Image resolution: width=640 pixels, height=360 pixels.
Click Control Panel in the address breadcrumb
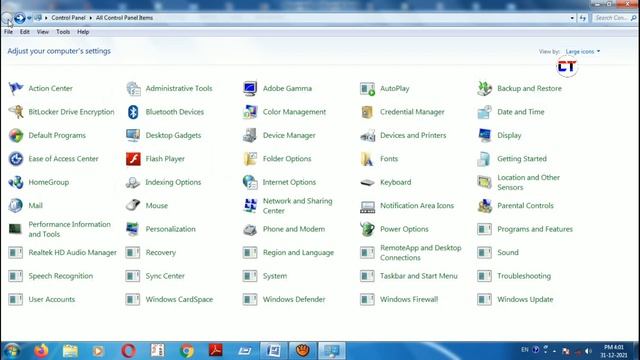click(x=68, y=18)
